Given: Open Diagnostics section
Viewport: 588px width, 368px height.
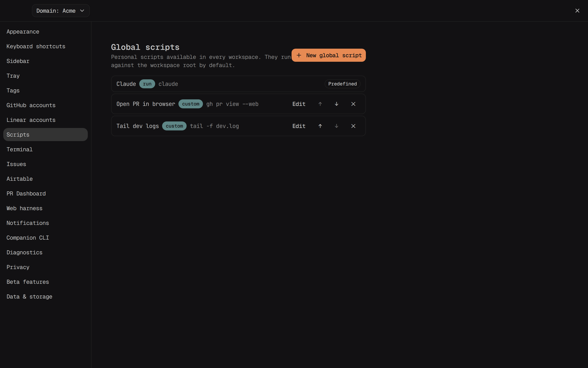Looking at the screenshot, I should [46, 252].
